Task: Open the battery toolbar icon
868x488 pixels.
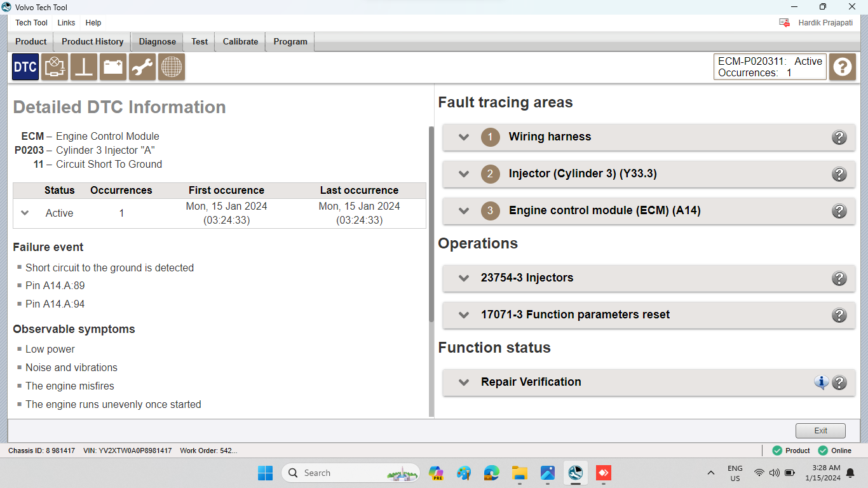Action: point(113,67)
